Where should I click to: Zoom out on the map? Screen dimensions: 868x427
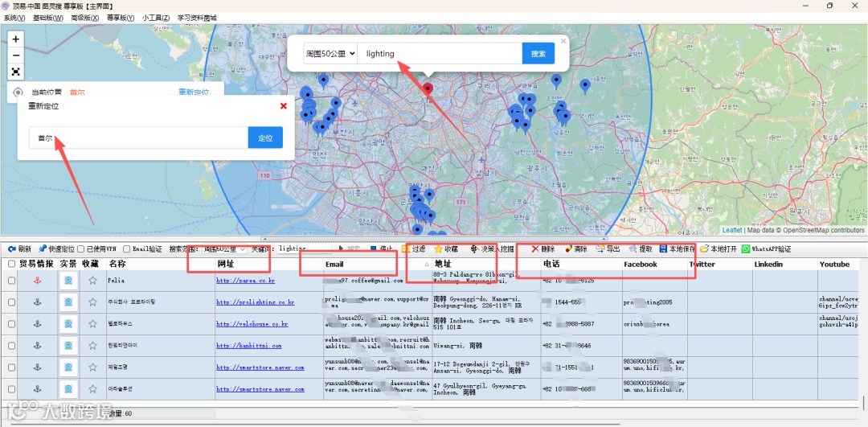click(x=15, y=55)
